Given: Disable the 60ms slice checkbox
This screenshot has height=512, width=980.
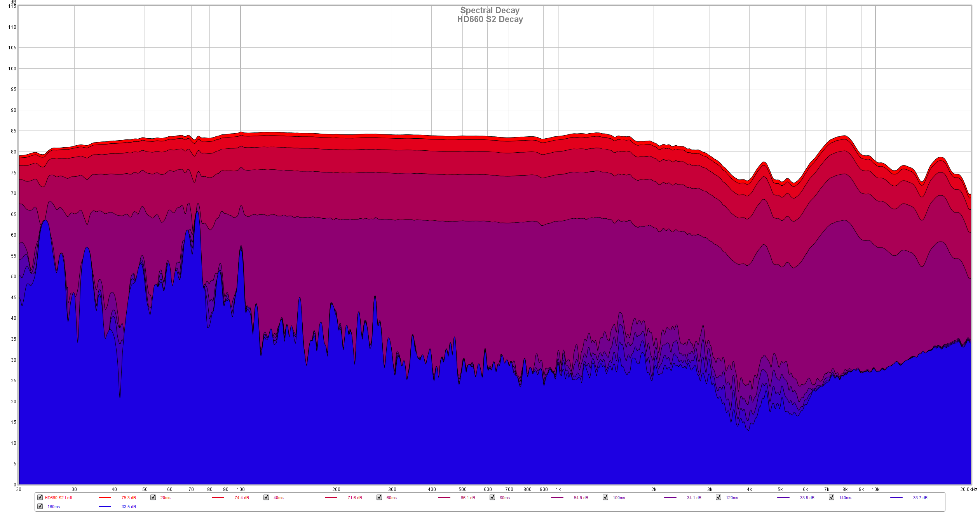Looking at the screenshot, I should click(x=379, y=497).
